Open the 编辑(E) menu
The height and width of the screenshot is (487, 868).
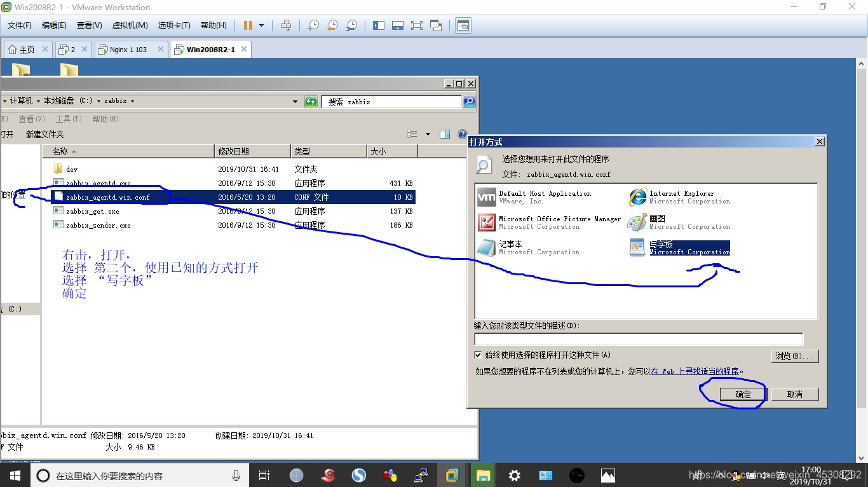pos(54,25)
